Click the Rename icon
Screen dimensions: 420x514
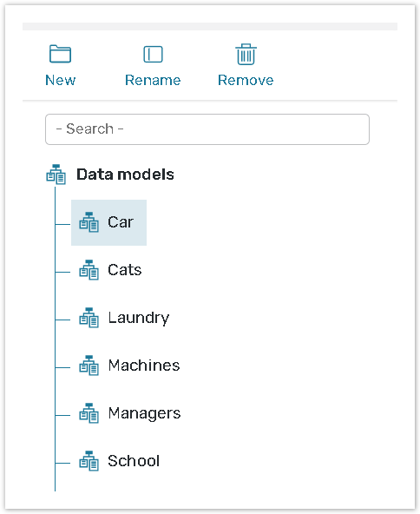[153, 54]
